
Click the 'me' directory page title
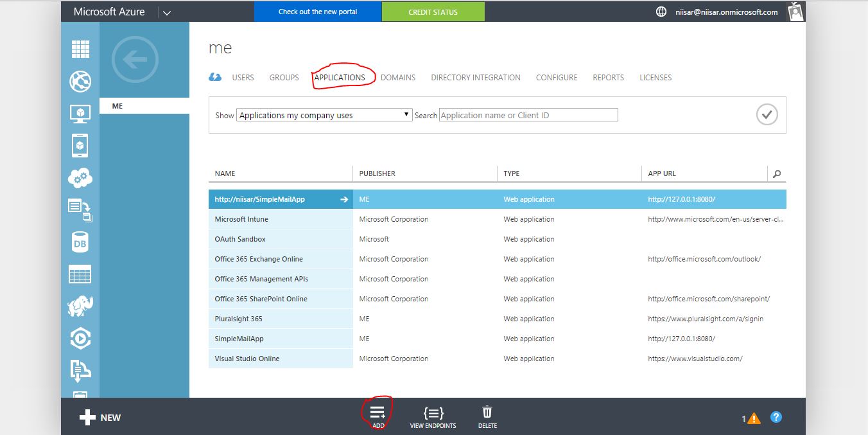coord(220,48)
